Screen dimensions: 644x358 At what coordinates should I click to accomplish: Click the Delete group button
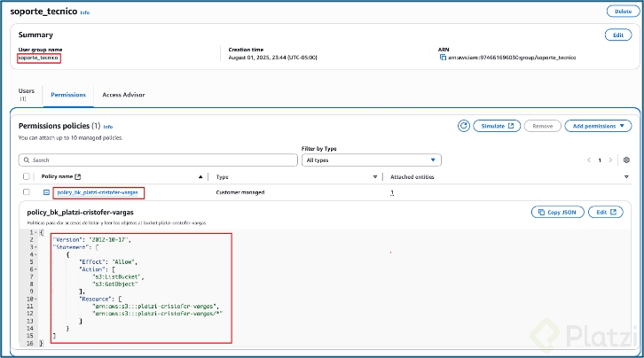pyautogui.click(x=623, y=12)
